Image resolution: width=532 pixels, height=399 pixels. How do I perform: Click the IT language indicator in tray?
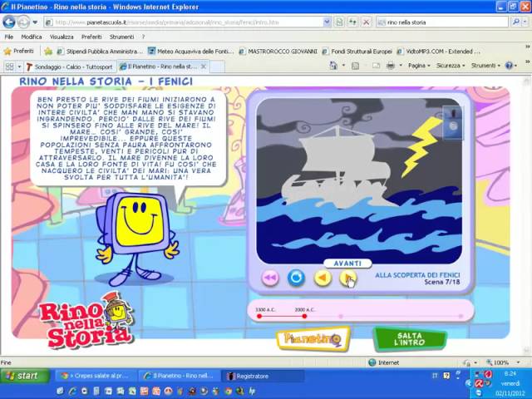[x=435, y=376]
